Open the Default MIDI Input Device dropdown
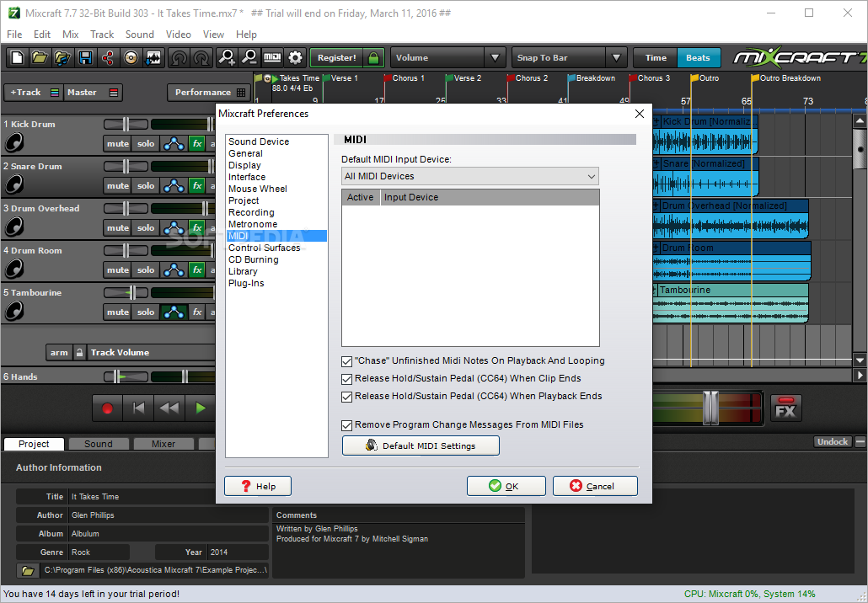 point(470,177)
